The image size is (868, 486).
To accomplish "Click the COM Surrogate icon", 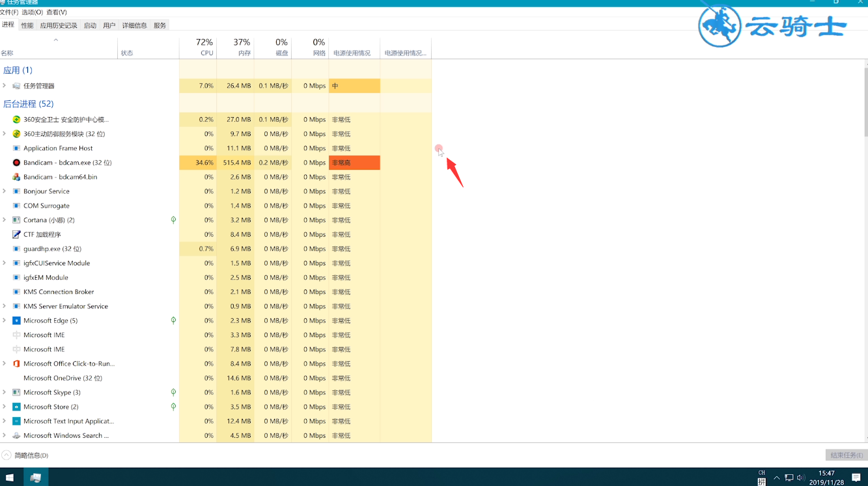I will [x=16, y=206].
